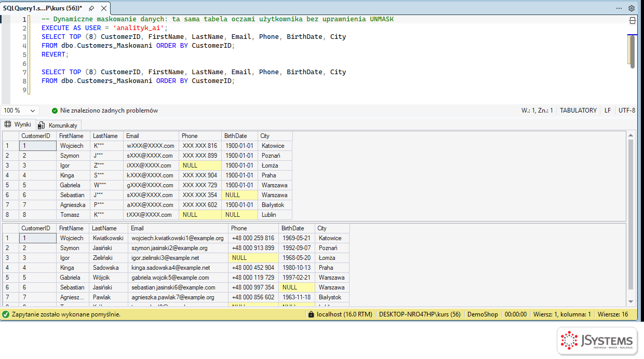The image size is (644, 359).
Task: Select the phone cell +48 000 913 899
Action: coord(254,248)
